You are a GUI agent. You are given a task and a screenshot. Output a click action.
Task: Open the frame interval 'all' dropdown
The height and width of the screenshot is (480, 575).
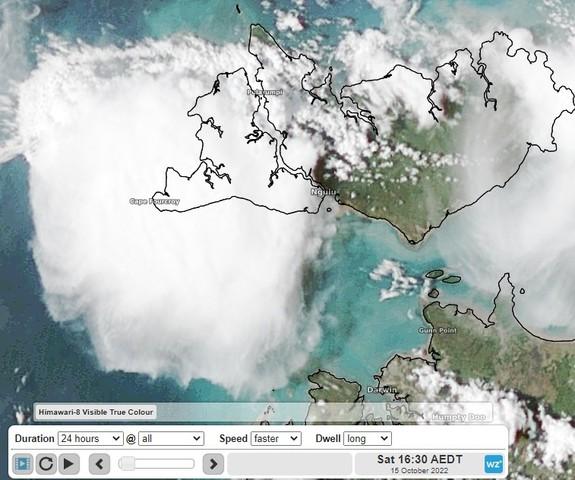pos(171,439)
